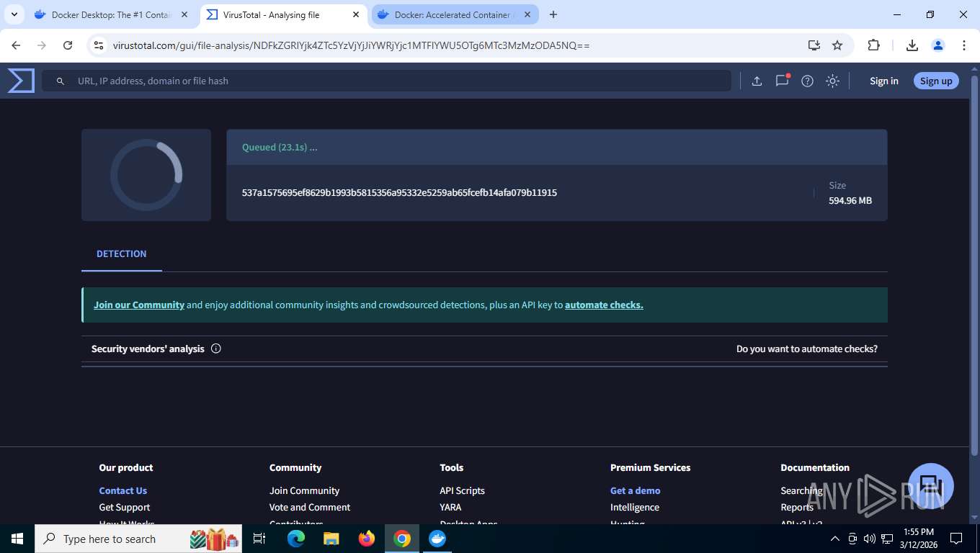The image size is (980, 553).
Task: Open the Chrome extensions puzzle icon
Action: click(873, 45)
